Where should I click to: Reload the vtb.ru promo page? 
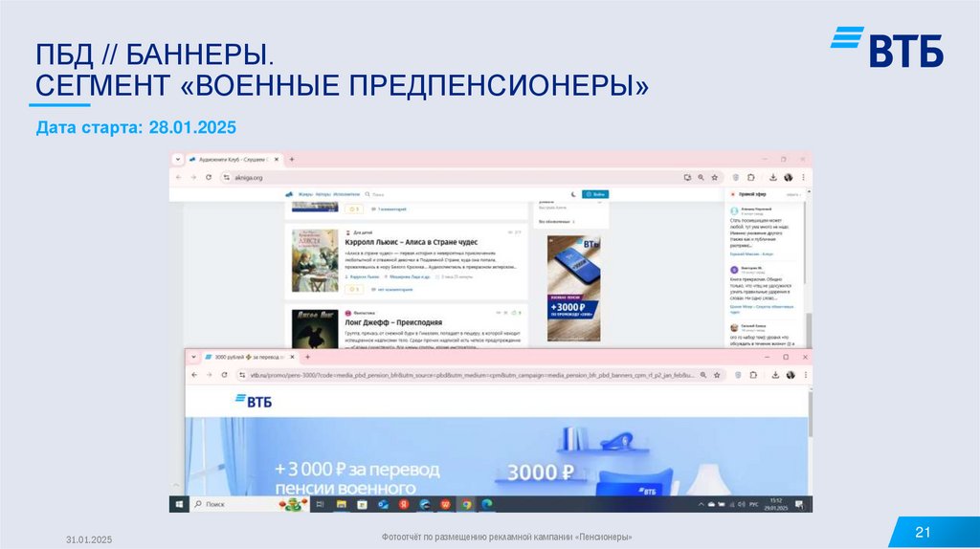(224, 375)
